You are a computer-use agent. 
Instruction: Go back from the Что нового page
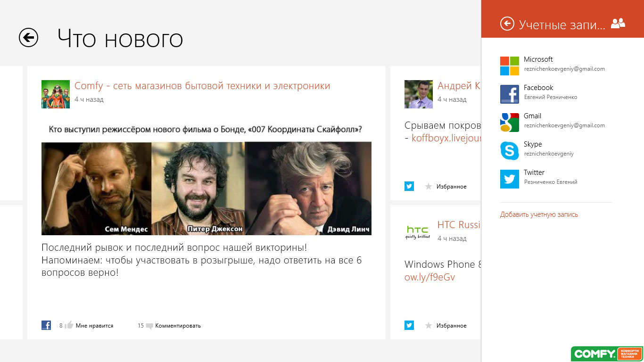click(x=28, y=38)
